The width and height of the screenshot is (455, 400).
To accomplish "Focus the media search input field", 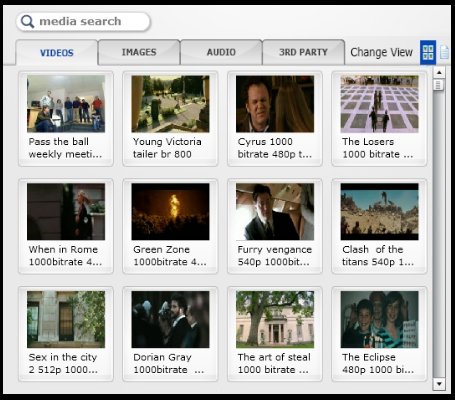I will [83, 22].
